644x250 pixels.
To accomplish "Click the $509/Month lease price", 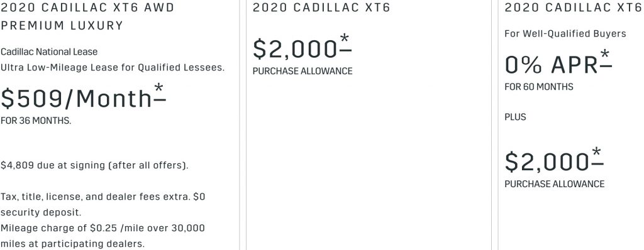I will [76, 99].
